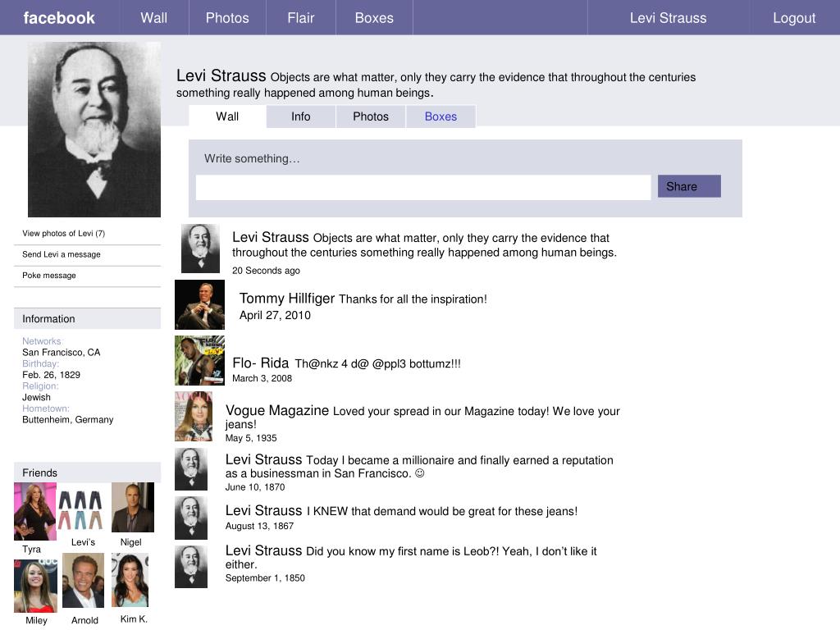Image resolution: width=840 pixels, height=630 pixels.
Task: Select the Wall profile tab
Action: pyautogui.click(x=227, y=116)
